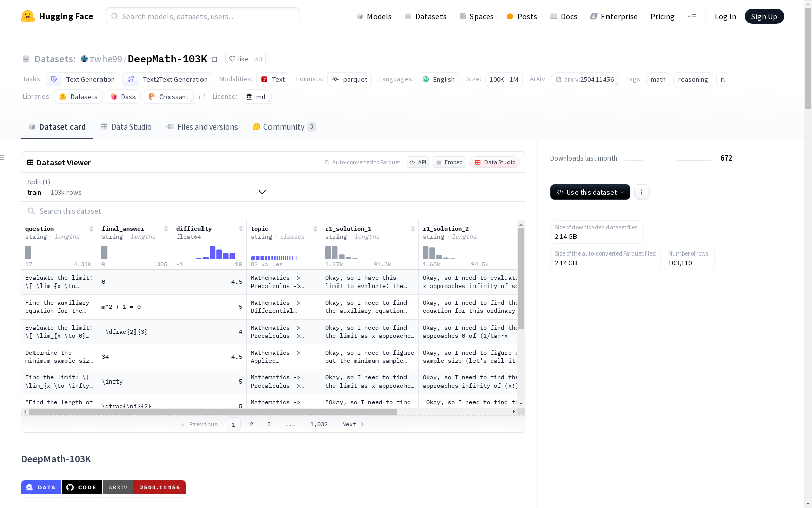
Task: Click the parquet format tag
Action: point(350,79)
